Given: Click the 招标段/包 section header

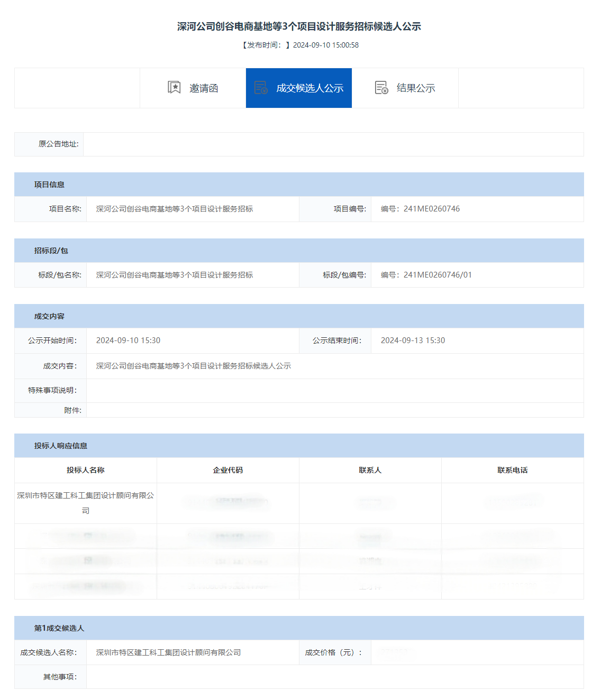Looking at the screenshot, I should click(299, 251).
